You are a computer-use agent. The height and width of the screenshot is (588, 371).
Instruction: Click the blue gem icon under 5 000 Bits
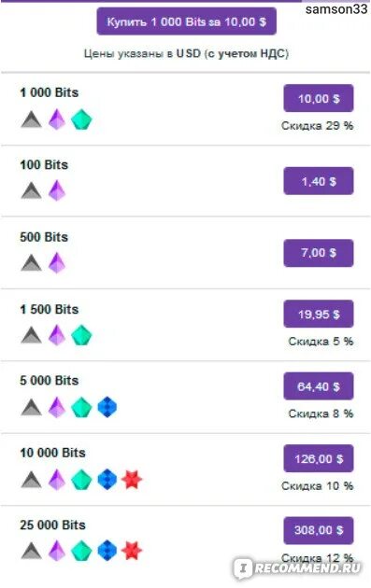(x=107, y=407)
